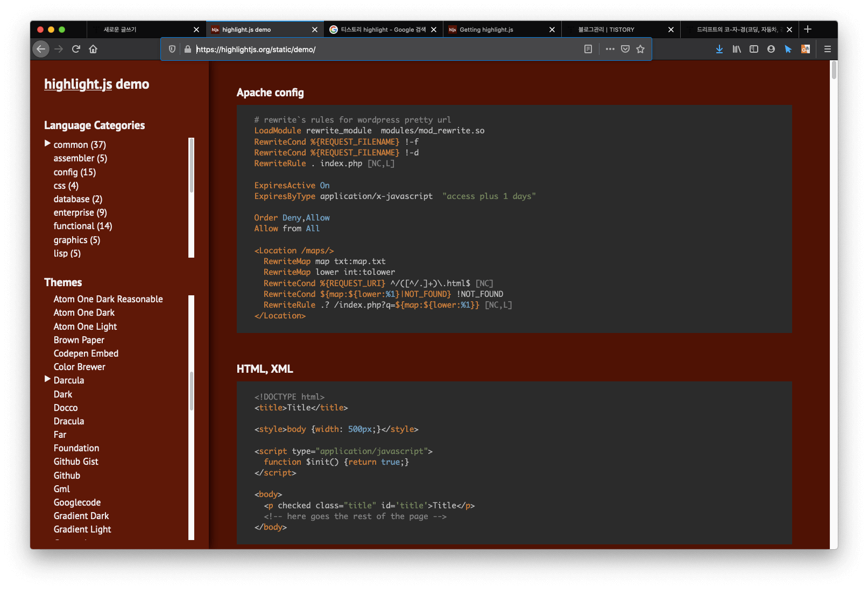Select the Darcula theme
Image resolution: width=868 pixels, height=589 pixels.
(69, 380)
